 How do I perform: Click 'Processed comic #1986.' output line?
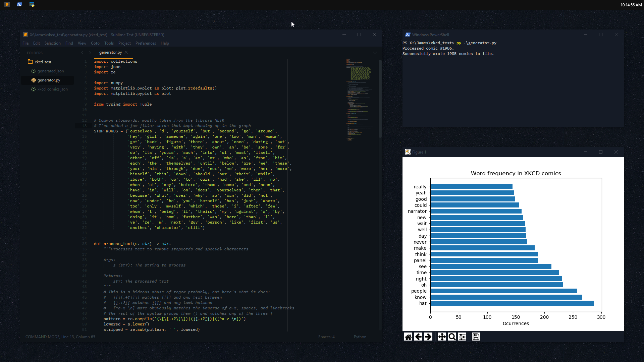(428, 48)
